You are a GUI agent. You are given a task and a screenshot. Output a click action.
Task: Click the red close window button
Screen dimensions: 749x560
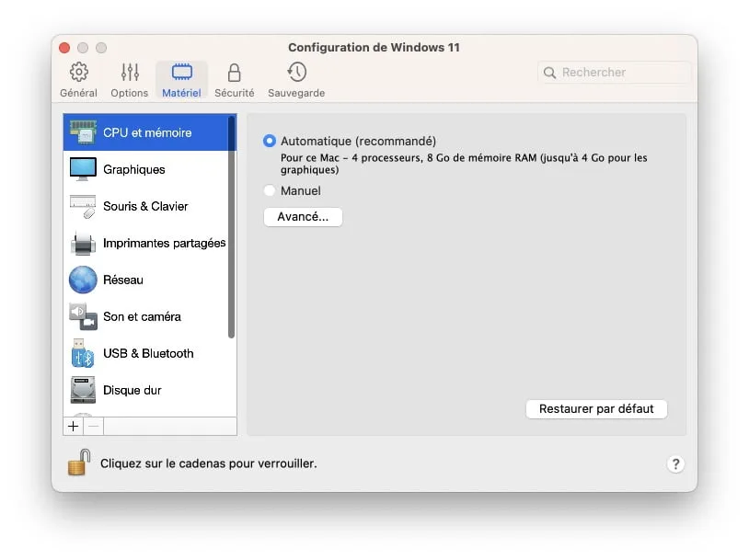64,48
